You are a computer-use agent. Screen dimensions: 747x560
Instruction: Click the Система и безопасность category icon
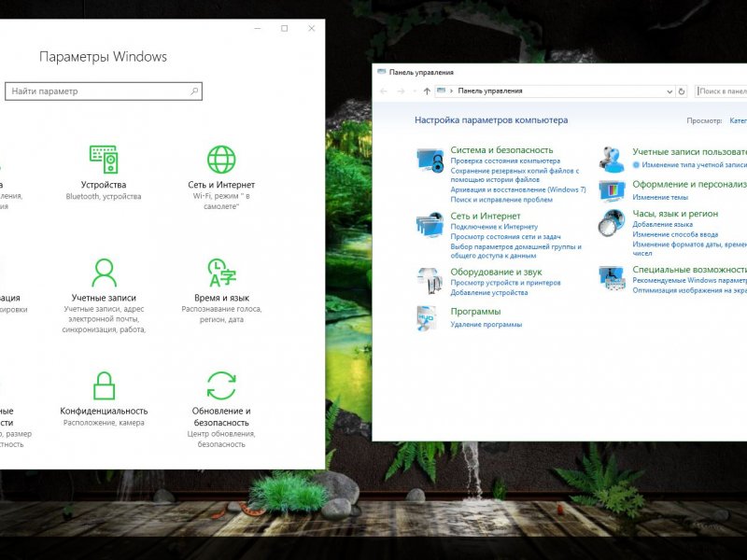point(430,160)
